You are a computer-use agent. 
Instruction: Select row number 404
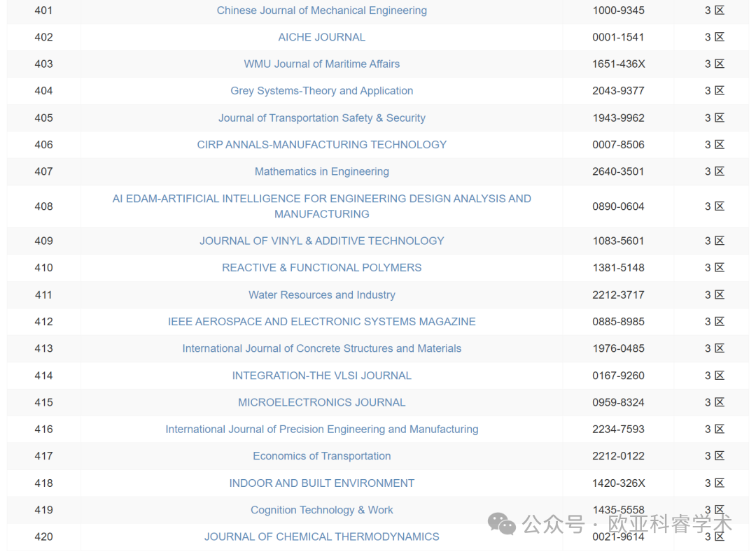click(43, 91)
